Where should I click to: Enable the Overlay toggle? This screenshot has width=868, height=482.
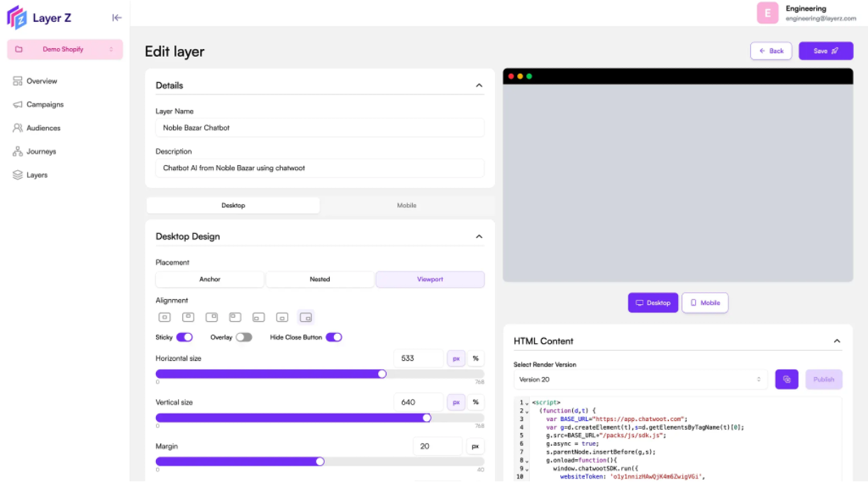tap(243, 337)
